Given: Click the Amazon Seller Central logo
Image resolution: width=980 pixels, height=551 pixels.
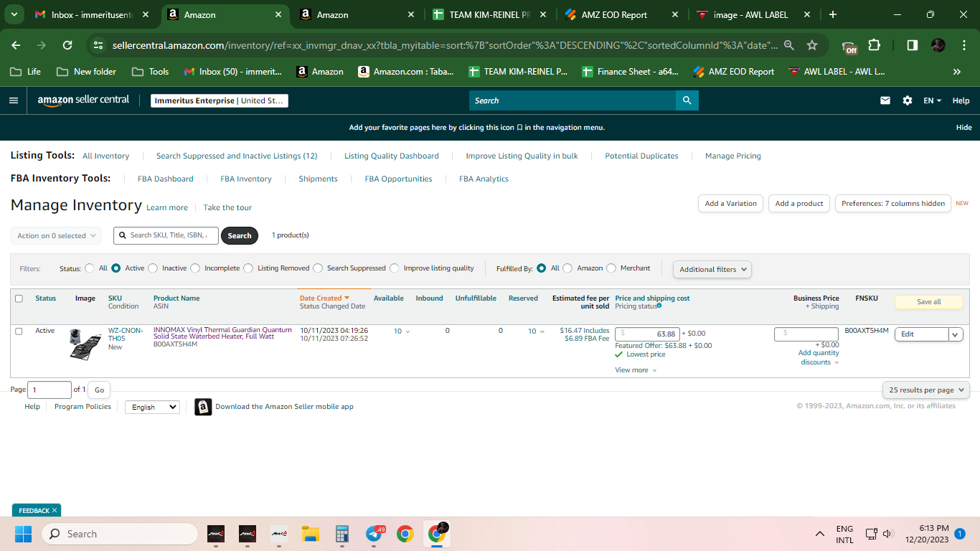Looking at the screenshot, I should tap(83, 100).
